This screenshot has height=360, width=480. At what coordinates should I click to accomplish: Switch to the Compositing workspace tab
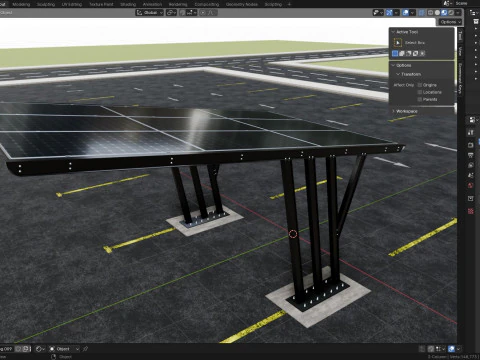tap(207, 4)
